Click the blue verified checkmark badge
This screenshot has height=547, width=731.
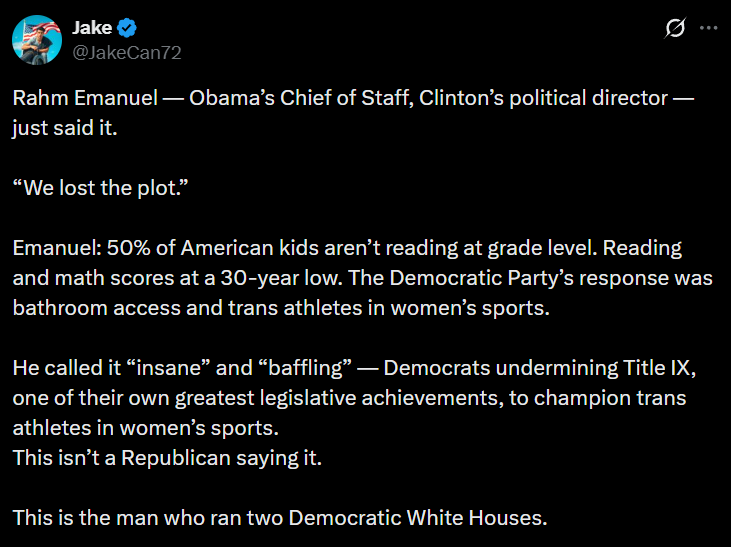[x=128, y=28]
